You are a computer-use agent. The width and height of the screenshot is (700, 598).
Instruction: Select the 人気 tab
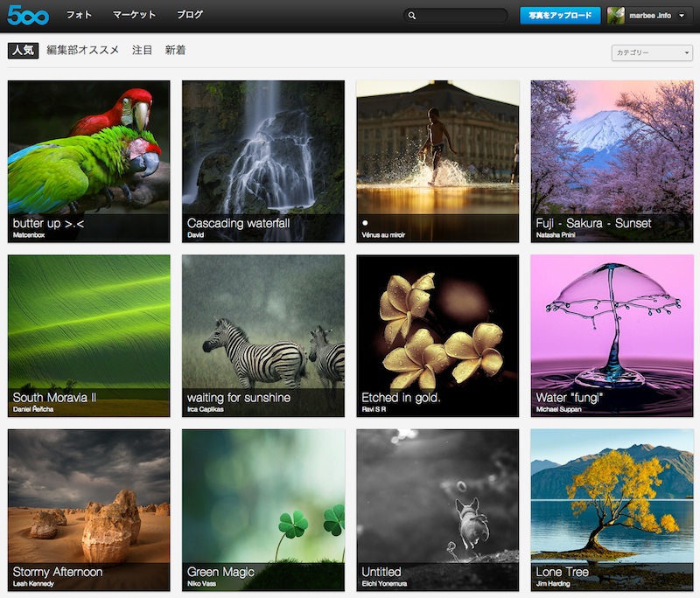pos(23,50)
